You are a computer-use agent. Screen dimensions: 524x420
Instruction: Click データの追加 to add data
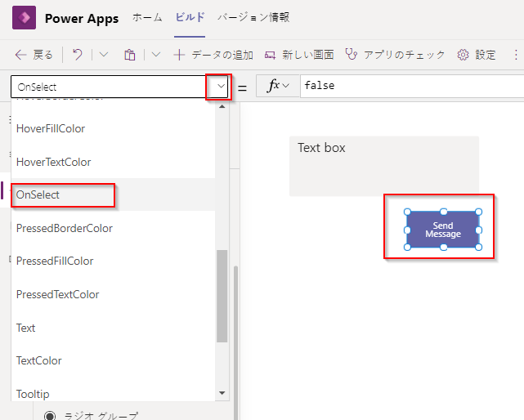tap(213, 55)
